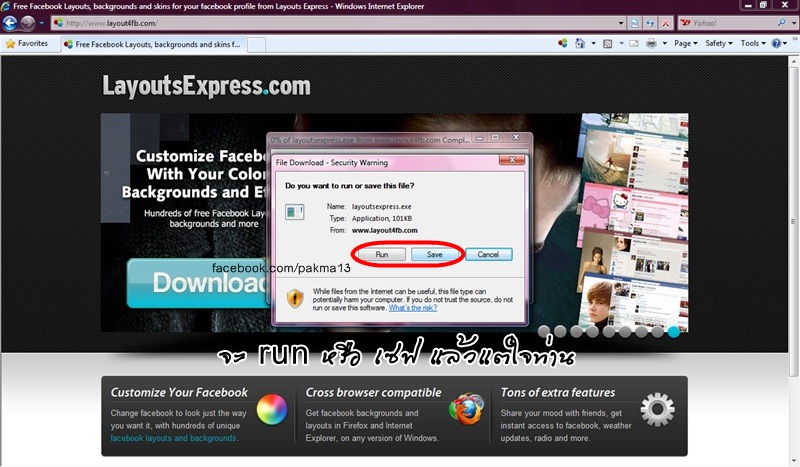
Task: Expand the Print options dropdown arrow
Action: click(x=664, y=43)
